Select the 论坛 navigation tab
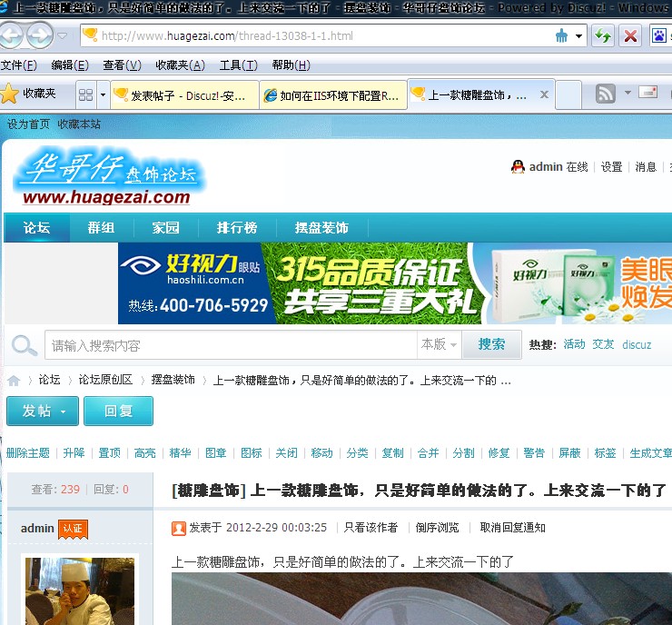 (x=37, y=228)
